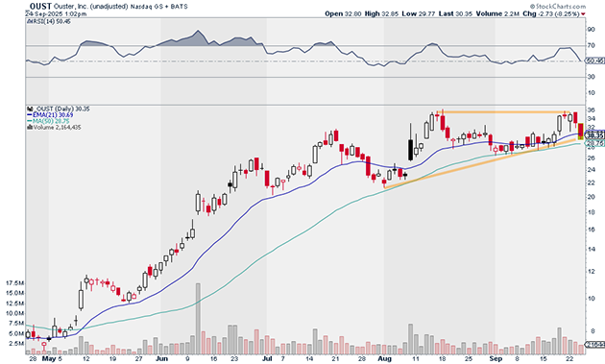Click the High 32.85 quote value
This screenshot has height=364, width=605.
[381, 13]
